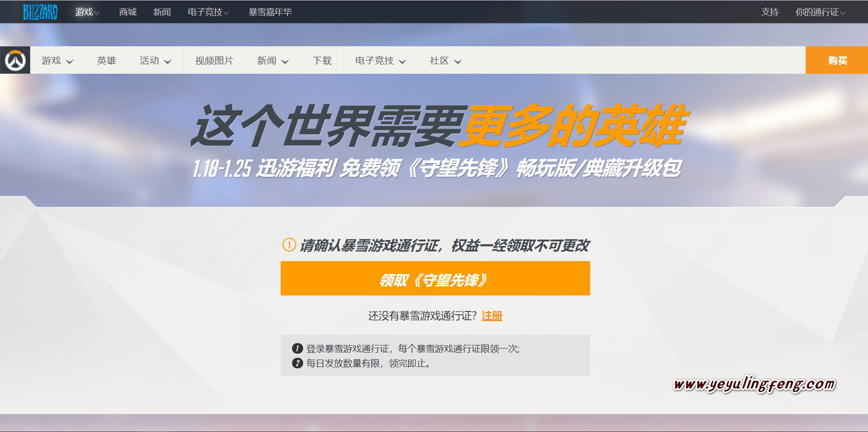Viewport: 868px width, 432px height.
Task: Go to 暴雪嘉年华 page
Action: tap(270, 12)
